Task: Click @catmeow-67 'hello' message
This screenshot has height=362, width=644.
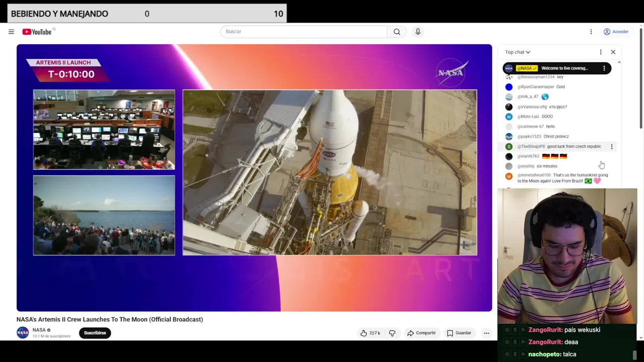Action: 550,126
